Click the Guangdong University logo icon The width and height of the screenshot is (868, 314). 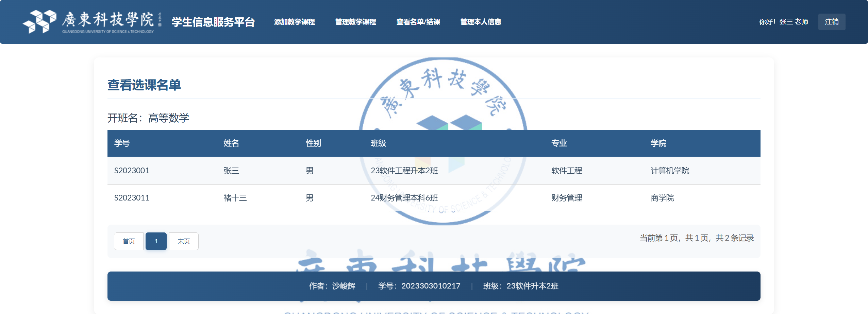click(x=39, y=21)
